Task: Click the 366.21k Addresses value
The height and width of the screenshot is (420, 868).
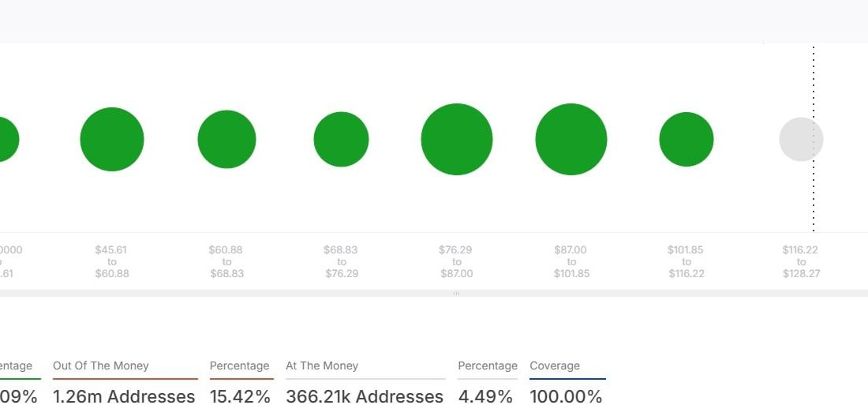Action: tap(365, 396)
